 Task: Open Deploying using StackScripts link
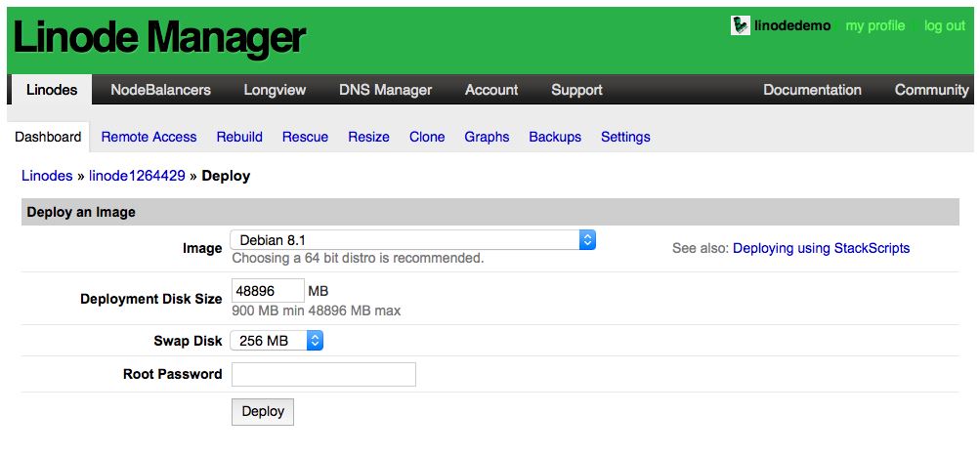[822, 248]
